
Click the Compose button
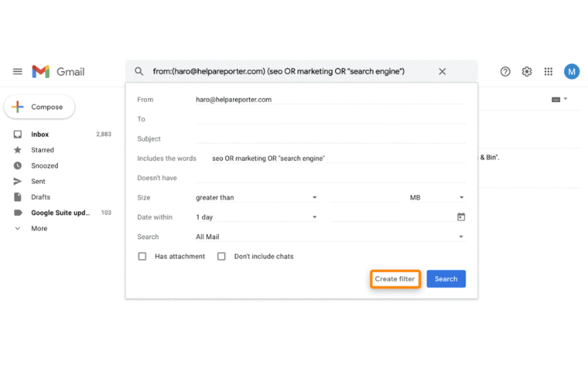(40, 107)
